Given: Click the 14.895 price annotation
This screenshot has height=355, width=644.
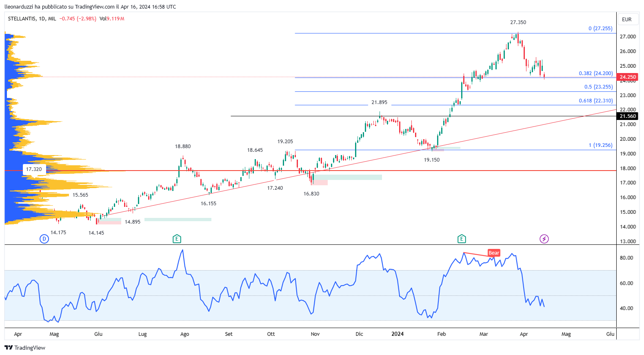Looking at the screenshot, I should pos(133,222).
